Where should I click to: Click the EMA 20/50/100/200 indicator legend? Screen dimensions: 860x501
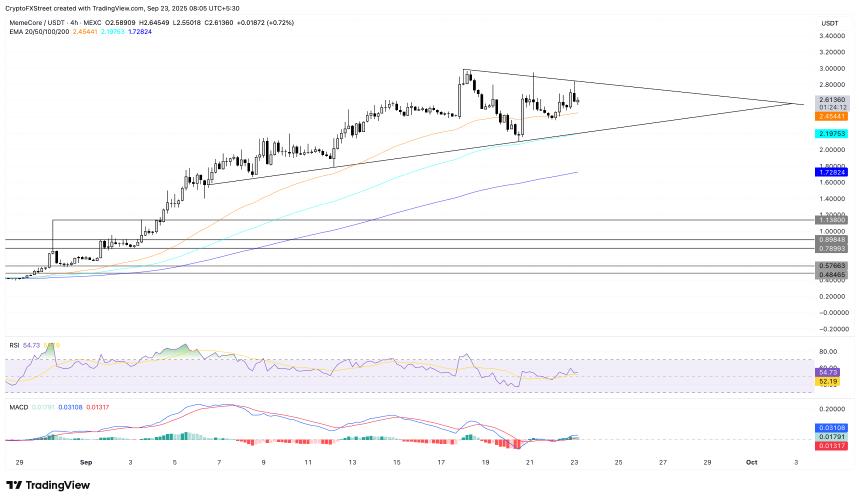pyautogui.click(x=46, y=32)
